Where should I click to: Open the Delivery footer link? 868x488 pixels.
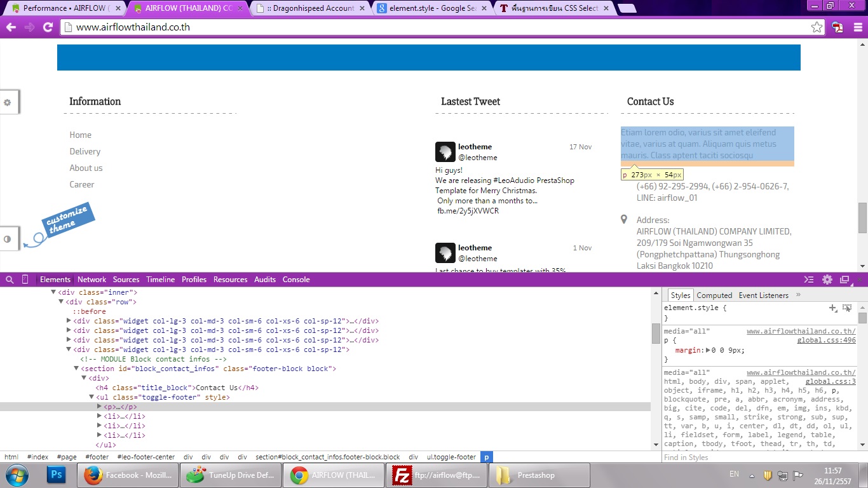click(85, 151)
